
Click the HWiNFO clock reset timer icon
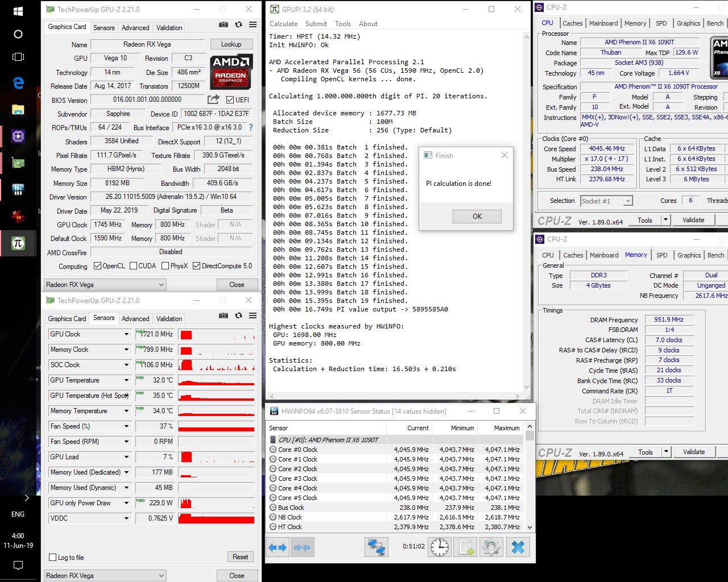pyautogui.click(x=440, y=547)
